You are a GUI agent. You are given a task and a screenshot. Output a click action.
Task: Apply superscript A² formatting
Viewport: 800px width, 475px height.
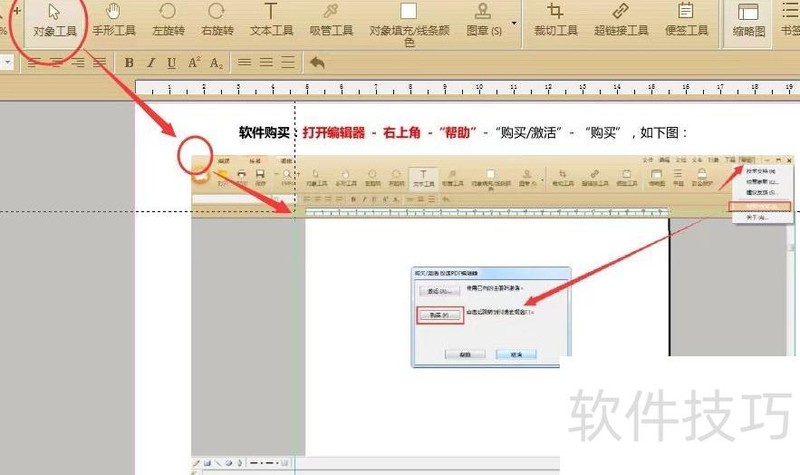point(194,63)
